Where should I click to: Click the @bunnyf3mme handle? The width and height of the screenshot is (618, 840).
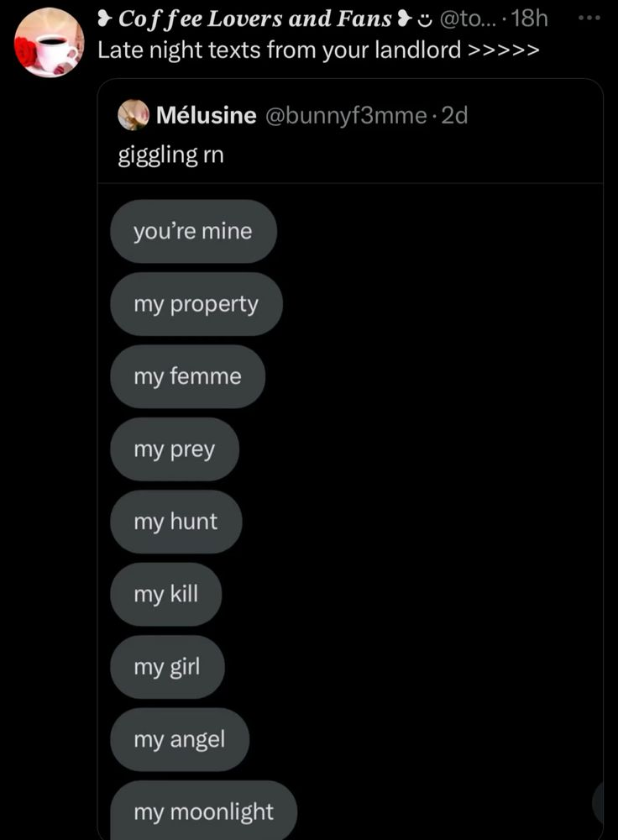(346, 115)
